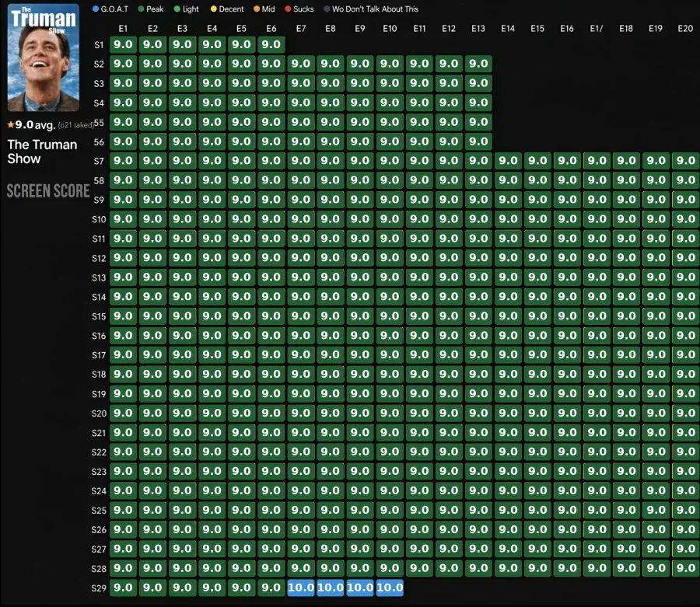Click The Truman Show title text
The image size is (700, 607).
(43, 152)
